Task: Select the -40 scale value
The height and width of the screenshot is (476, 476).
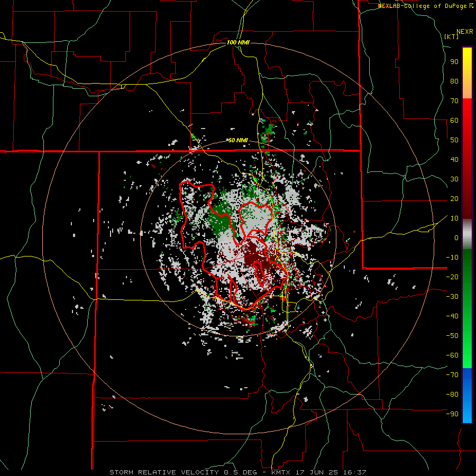Action: 452,316
